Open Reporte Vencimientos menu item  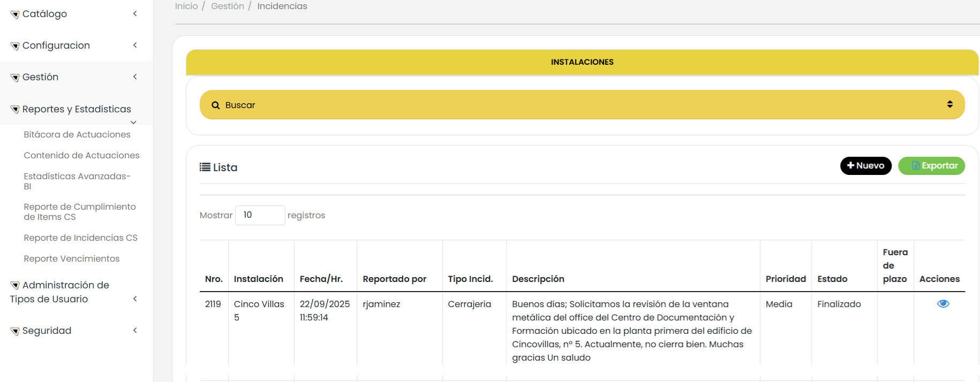point(72,259)
